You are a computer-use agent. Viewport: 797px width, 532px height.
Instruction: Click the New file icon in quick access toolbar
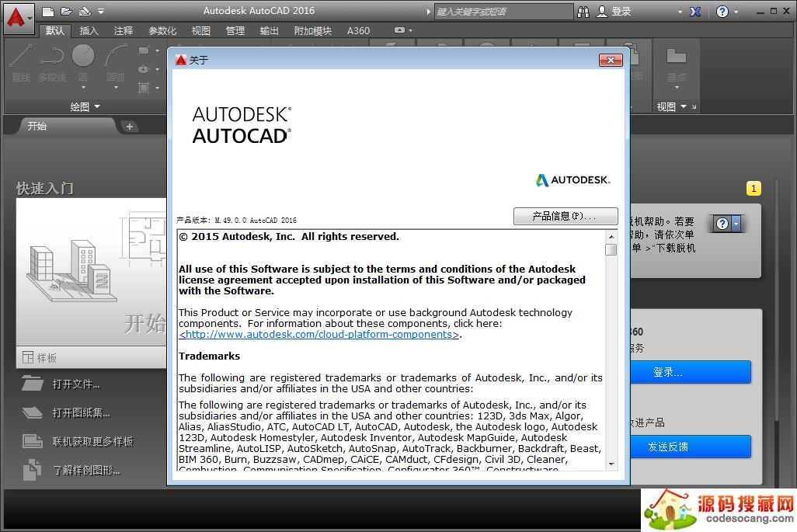point(48,12)
